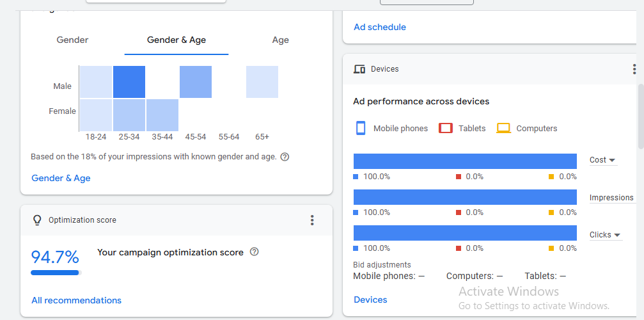Screen dimensions: 644x320
Task: Open the All recommendations link
Action: (x=76, y=300)
